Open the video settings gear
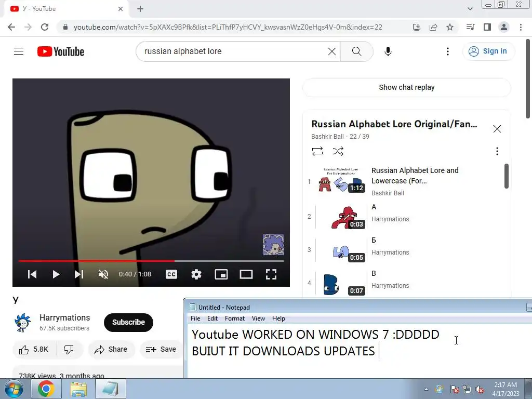Viewport: 532px width, 399px height. (196, 274)
